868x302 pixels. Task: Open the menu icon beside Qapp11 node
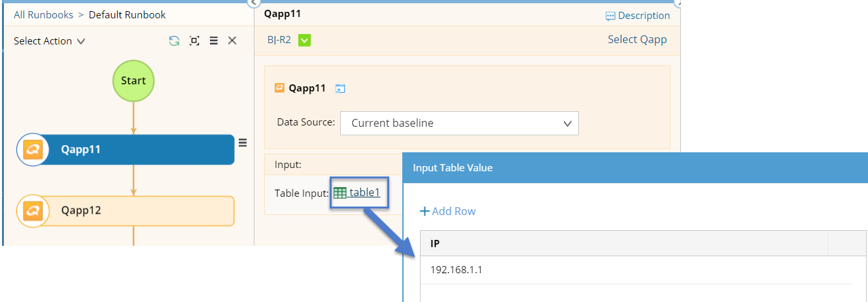click(x=243, y=143)
